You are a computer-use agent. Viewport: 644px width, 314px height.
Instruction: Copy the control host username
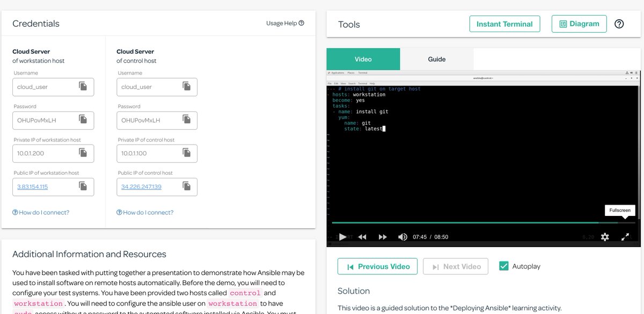pyautogui.click(x=186, y=86)
